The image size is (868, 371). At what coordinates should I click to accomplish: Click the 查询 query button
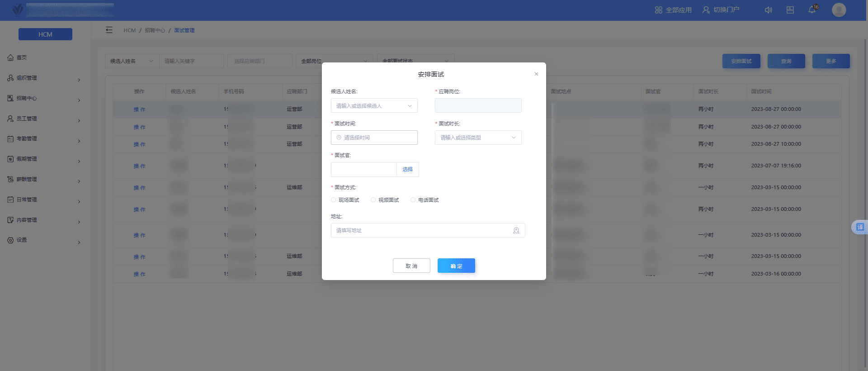(x=786, y=61)
